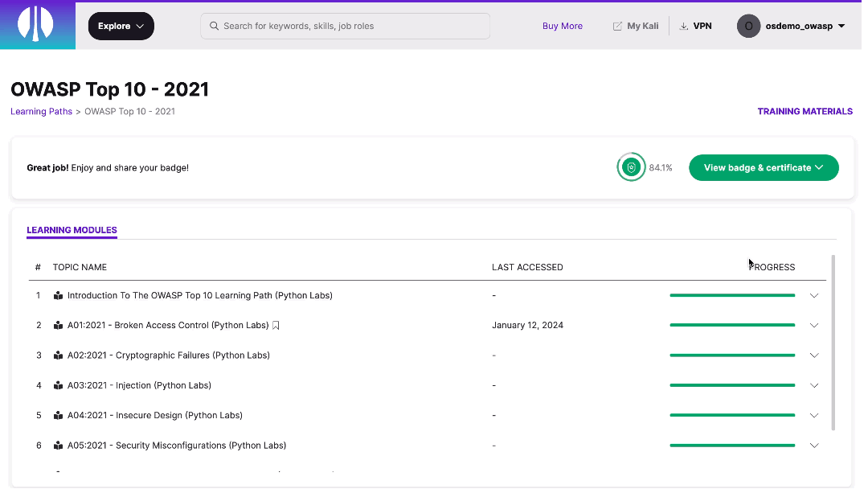The image size is (868, 489).
Task: Click the My Kali edit icon
Action: 617,26
